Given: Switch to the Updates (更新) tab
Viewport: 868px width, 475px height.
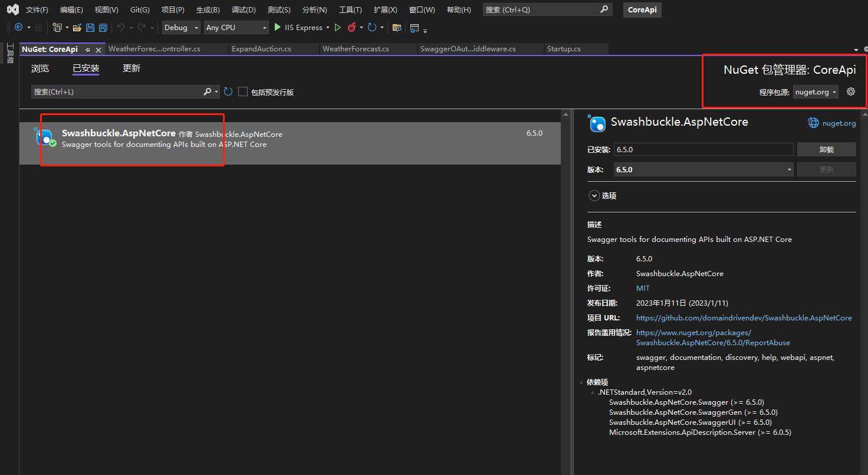Looking at the screenshot, I should click(131, 68).
